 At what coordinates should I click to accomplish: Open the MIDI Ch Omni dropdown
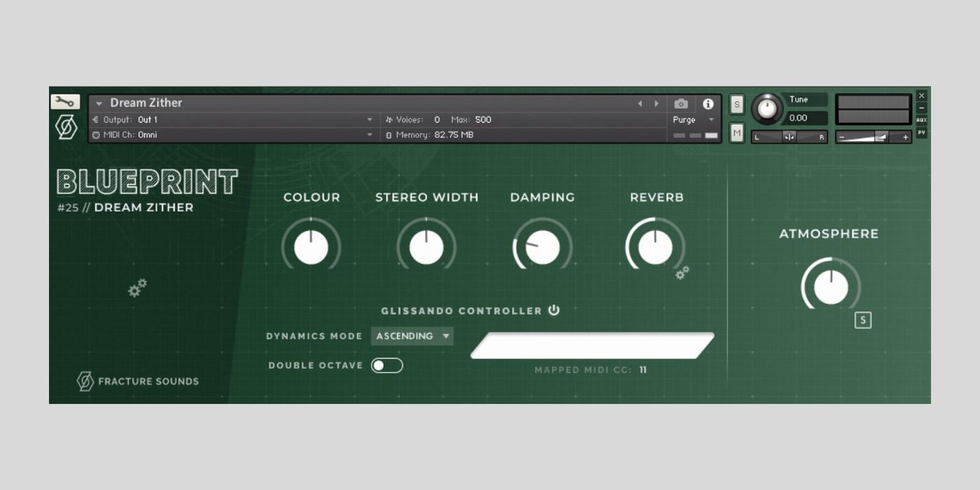(370, 134)
